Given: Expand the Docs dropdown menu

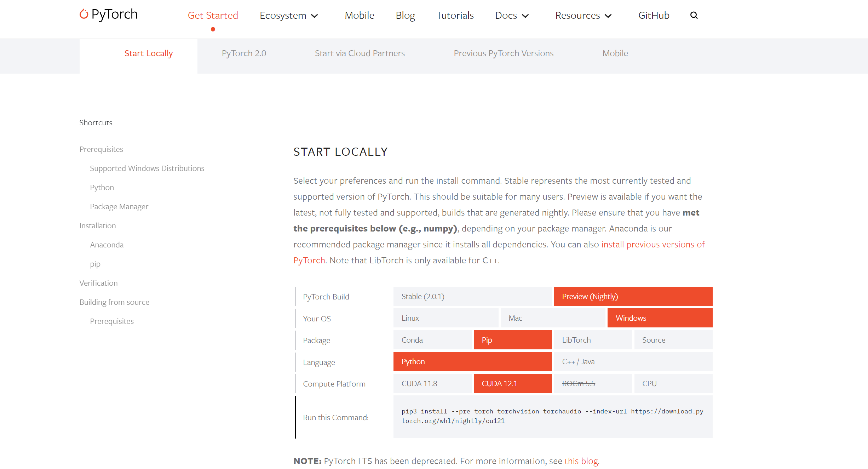Looking at the screenshot, I should pyautogui.click(x=512, y=16).
